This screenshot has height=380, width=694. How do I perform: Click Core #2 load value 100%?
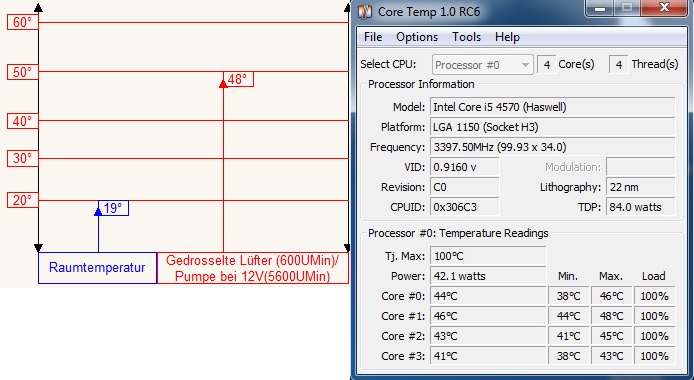654,336
